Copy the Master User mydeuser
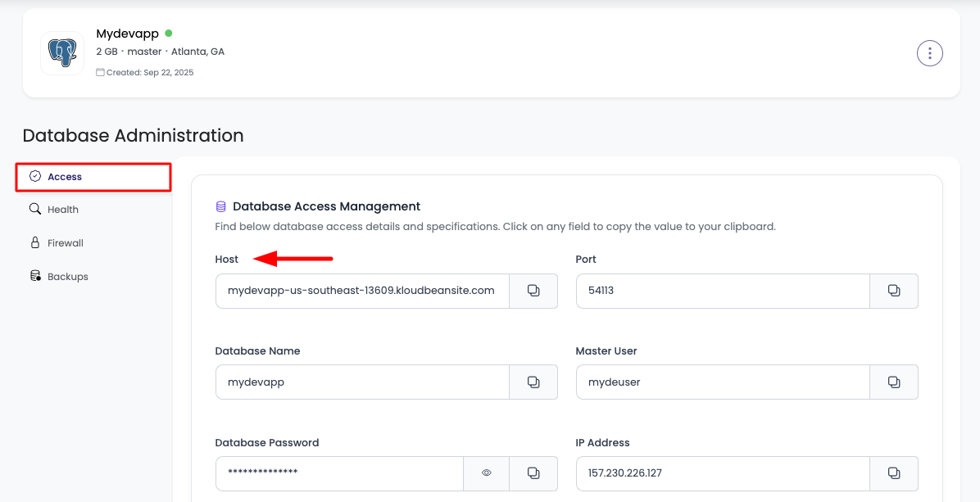The width and height of the screenshot is (980, 502). click(894, 382)
